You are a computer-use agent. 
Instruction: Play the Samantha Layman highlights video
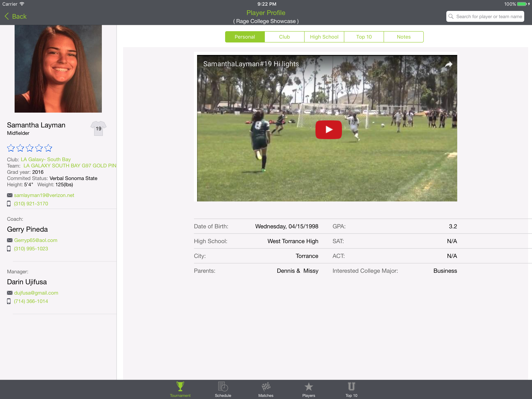tap(329, 130)
